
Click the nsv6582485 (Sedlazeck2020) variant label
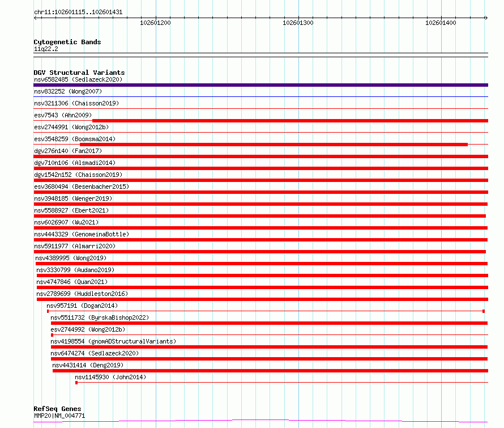[x=78, y=79]
